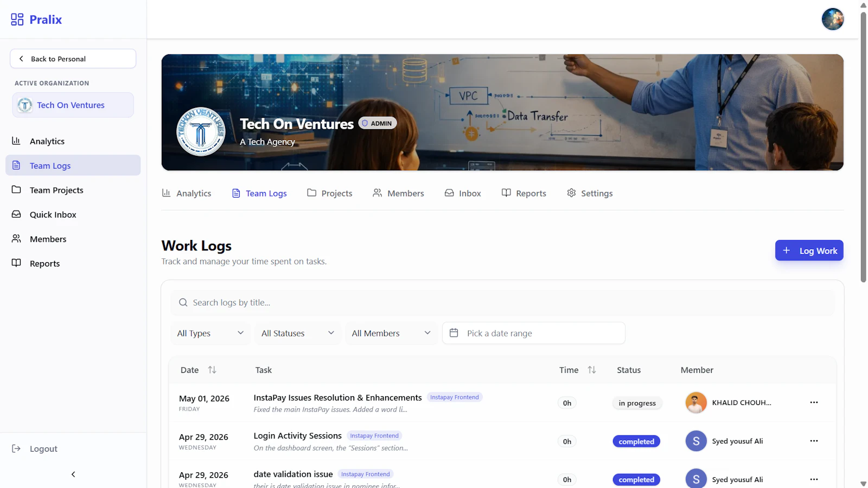The height and width of the screenshot is (488, 868).
Task: Click 0h time in InstaPay Issues row
Action: (x=567, y=403)
